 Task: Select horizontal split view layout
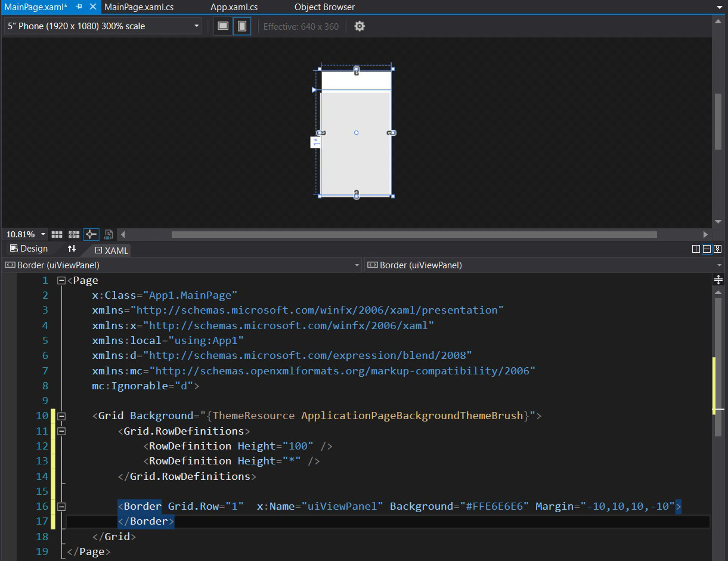pyautogui.click(x=707, y=249)
